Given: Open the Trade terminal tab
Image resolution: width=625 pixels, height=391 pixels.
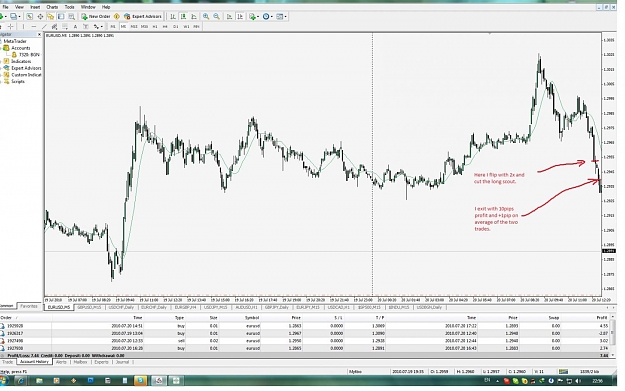Looking at the screenshot, I should point(8,362).
